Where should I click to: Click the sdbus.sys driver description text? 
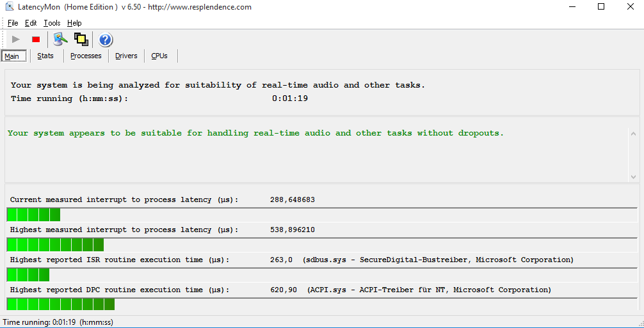pyautogui.click(x=438, y=260)
